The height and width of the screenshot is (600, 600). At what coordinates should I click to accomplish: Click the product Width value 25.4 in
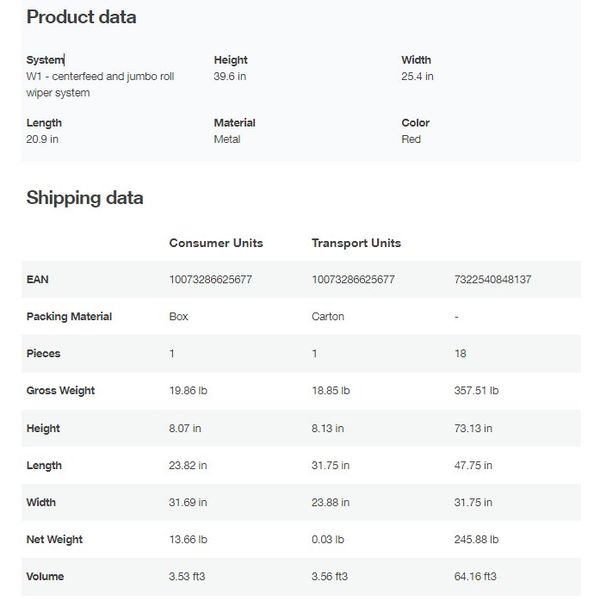[x=417, y=76]
